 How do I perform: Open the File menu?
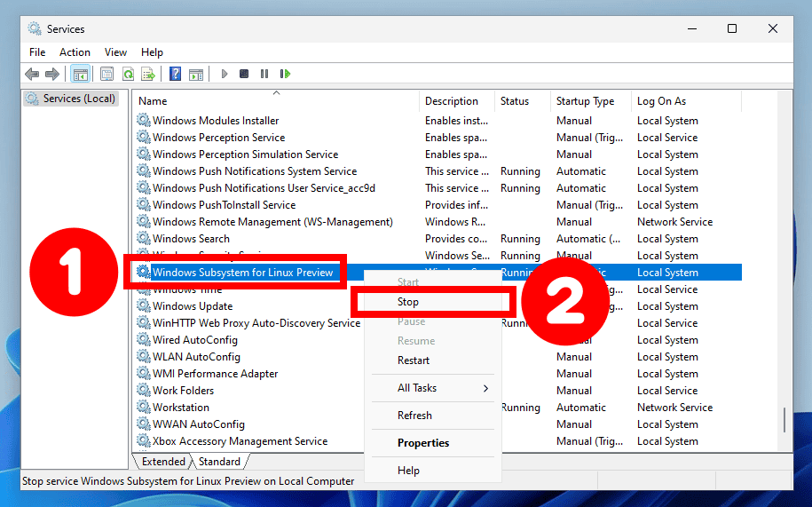click(37, 52)
